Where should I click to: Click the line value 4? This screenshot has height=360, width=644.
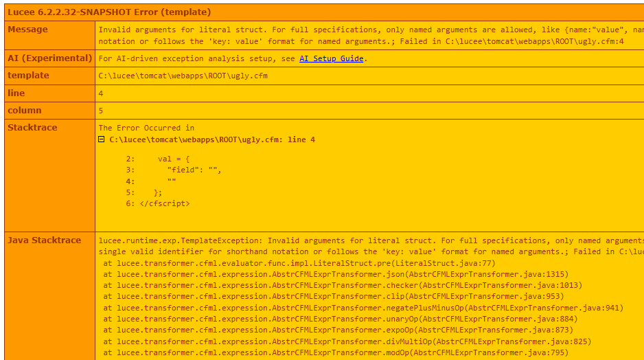101,93
